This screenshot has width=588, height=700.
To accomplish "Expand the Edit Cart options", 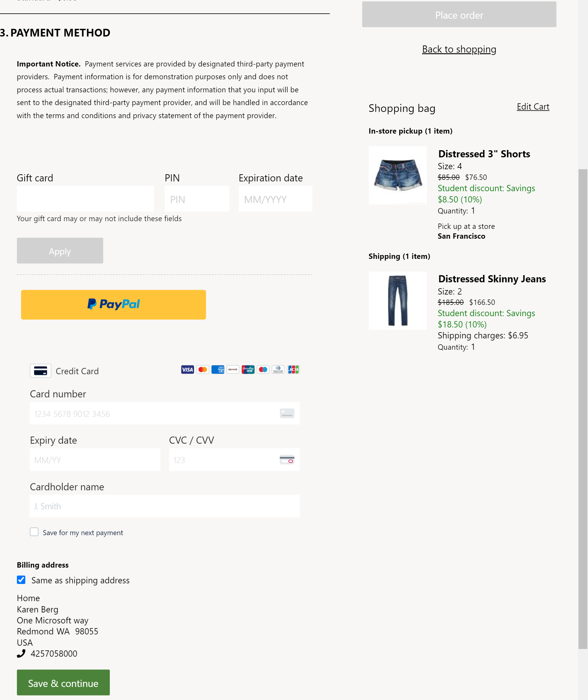I will coord(533,106).
